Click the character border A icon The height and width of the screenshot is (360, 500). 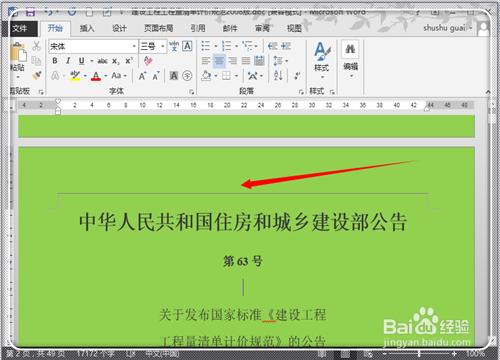coord(187,46)
